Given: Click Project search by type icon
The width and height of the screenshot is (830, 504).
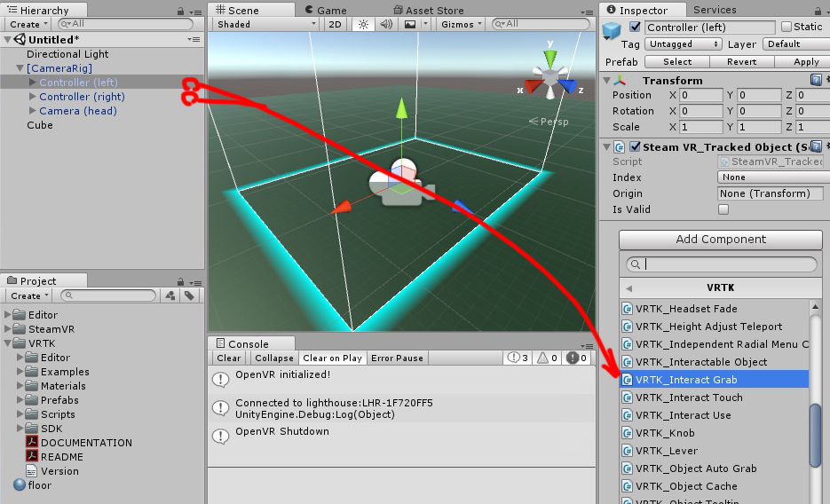Looking at the screenshot, I should pyautogui.click(x=170, y=295).
